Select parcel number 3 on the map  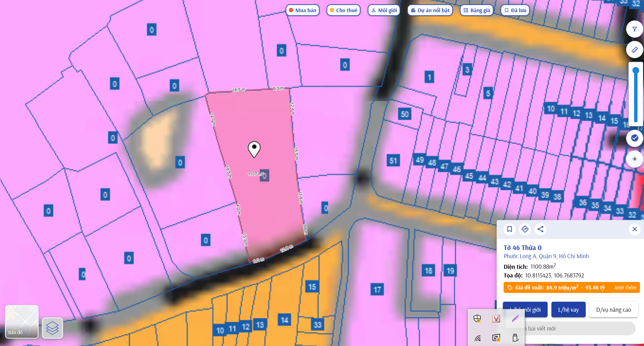pos(467,70)
